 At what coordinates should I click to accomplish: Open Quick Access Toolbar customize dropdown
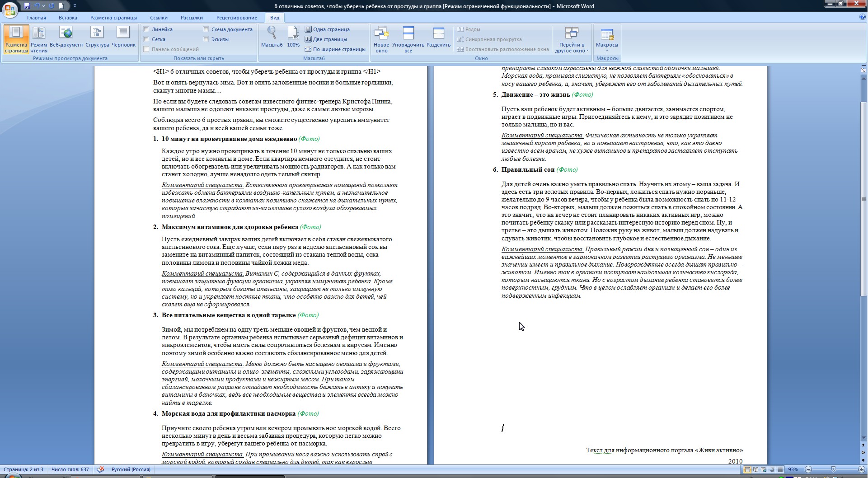[75, 6]
